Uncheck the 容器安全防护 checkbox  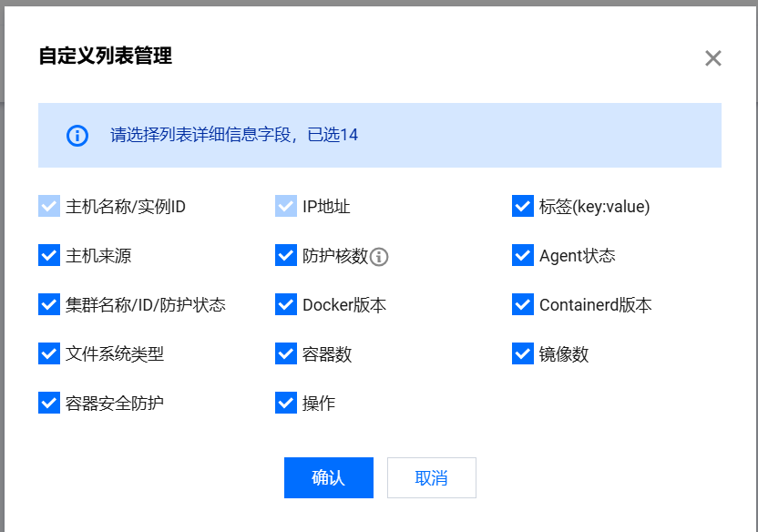click(x=49, y=403)
